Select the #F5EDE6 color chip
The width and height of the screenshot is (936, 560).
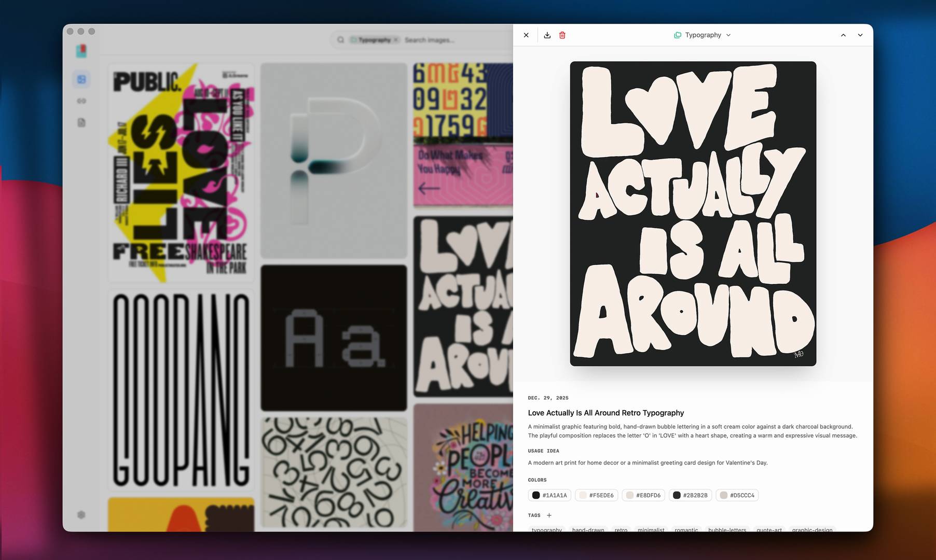(x=596, y=495)
